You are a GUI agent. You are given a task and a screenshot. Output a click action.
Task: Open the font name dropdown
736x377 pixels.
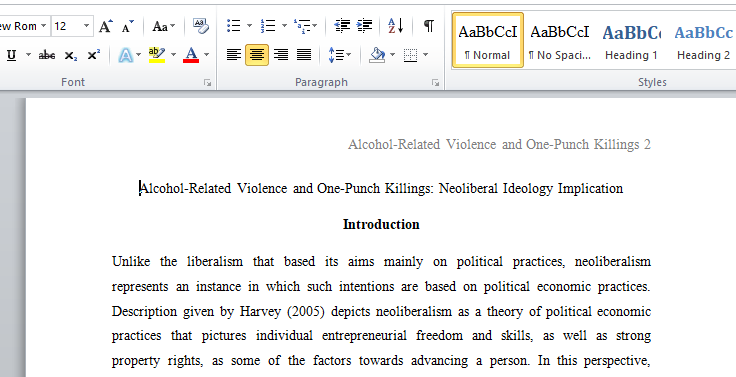43,26
